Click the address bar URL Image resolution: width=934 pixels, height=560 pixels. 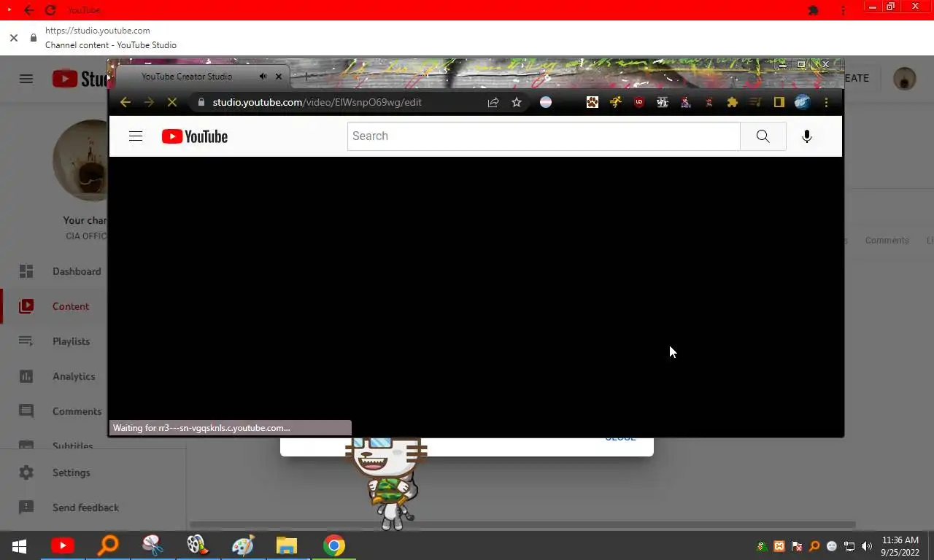pos(317,102)
